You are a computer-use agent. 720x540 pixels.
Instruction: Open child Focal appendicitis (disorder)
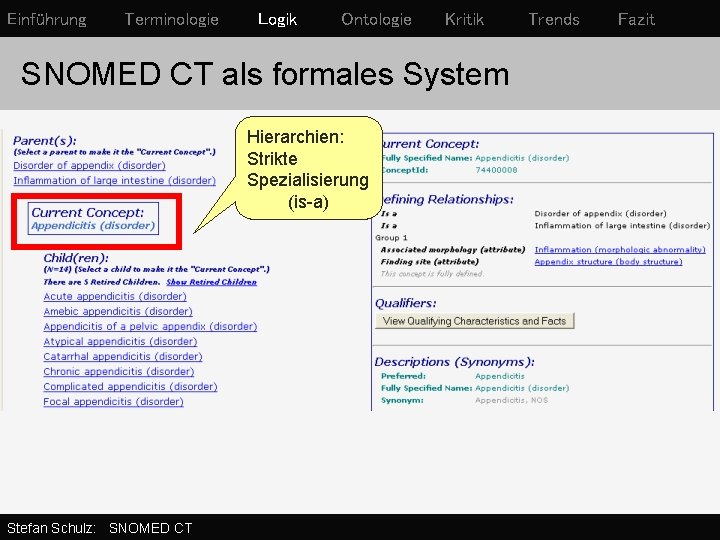click(x=113, y=402)
